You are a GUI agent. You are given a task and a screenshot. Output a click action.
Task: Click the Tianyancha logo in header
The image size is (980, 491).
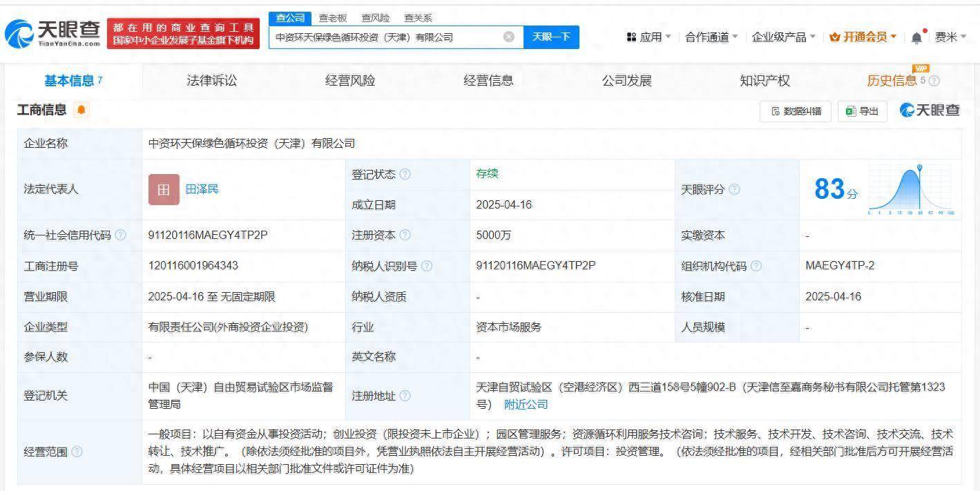52,32
